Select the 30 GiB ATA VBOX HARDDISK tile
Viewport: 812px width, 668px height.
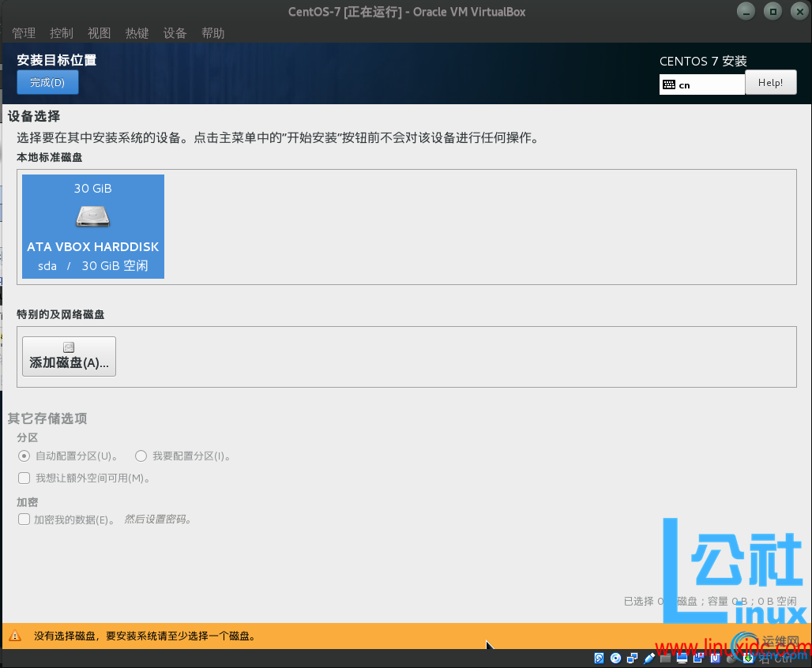click(93, 227)
